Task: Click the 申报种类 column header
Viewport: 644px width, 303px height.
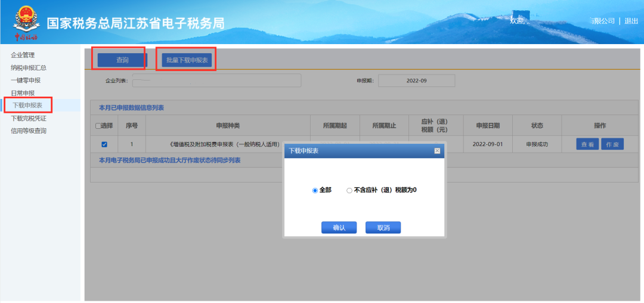Action: point(228,126)
